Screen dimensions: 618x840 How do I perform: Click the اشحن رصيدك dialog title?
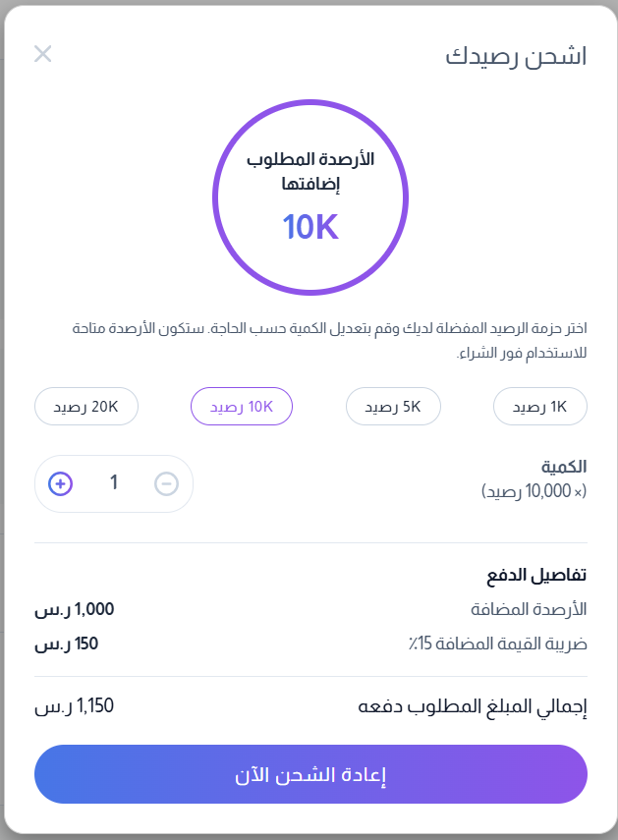516,56
